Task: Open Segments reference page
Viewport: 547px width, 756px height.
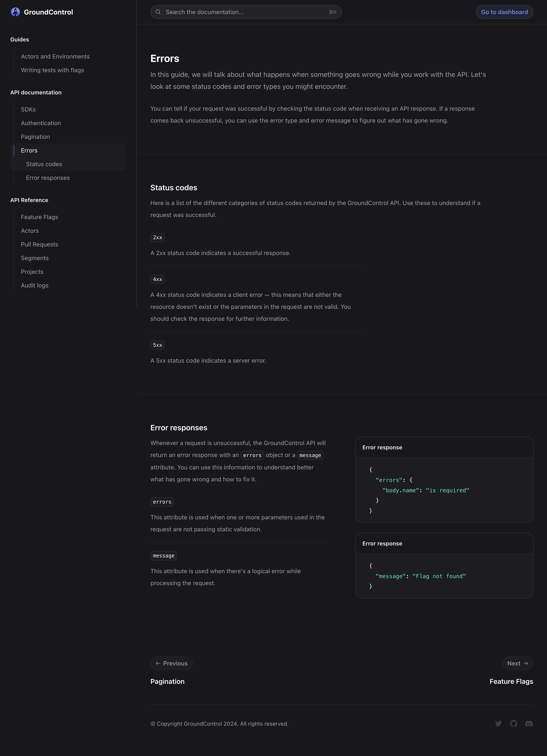Action: pyautogui.click(x=35, y=258)
